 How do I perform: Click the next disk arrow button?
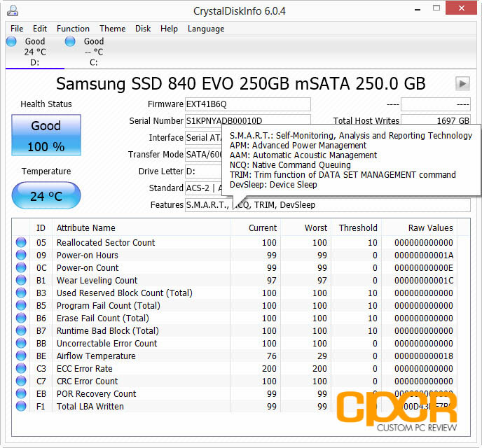[462, 83]
